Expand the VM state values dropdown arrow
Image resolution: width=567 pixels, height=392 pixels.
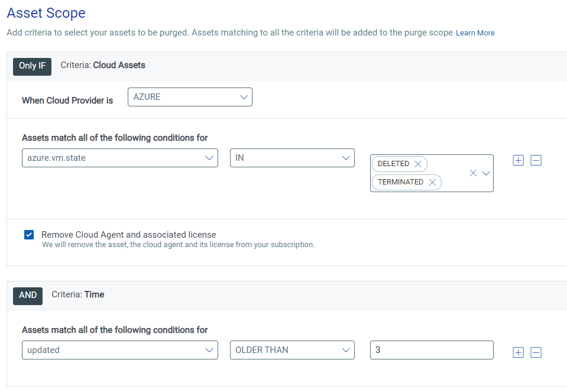(x=486, y=173)
